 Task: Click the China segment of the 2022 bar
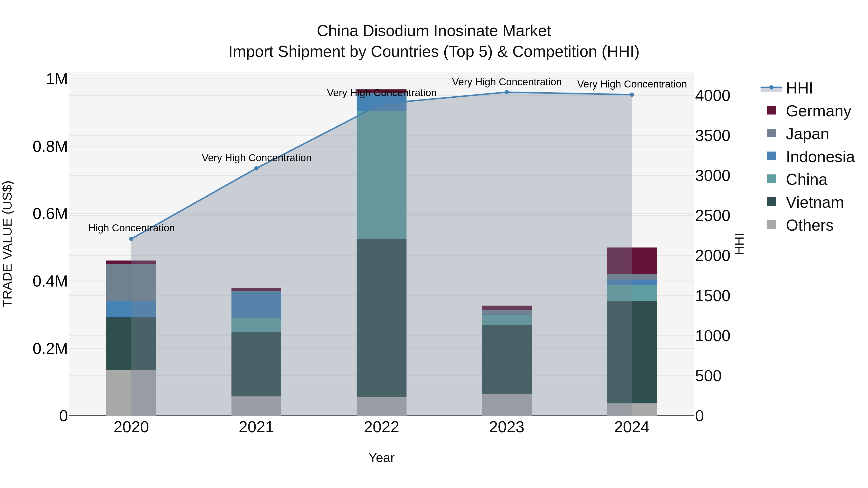[381, 175]
